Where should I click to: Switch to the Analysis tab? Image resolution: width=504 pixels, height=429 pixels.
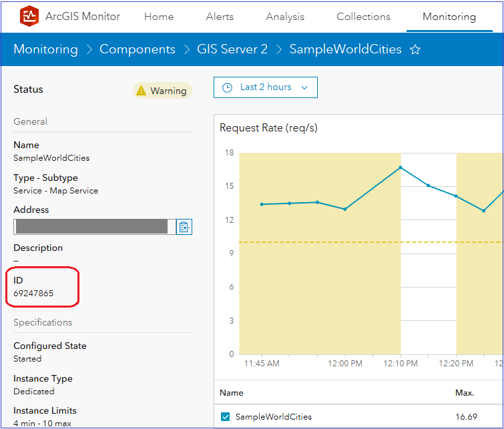pyautogui.click(x=285, y=17)
